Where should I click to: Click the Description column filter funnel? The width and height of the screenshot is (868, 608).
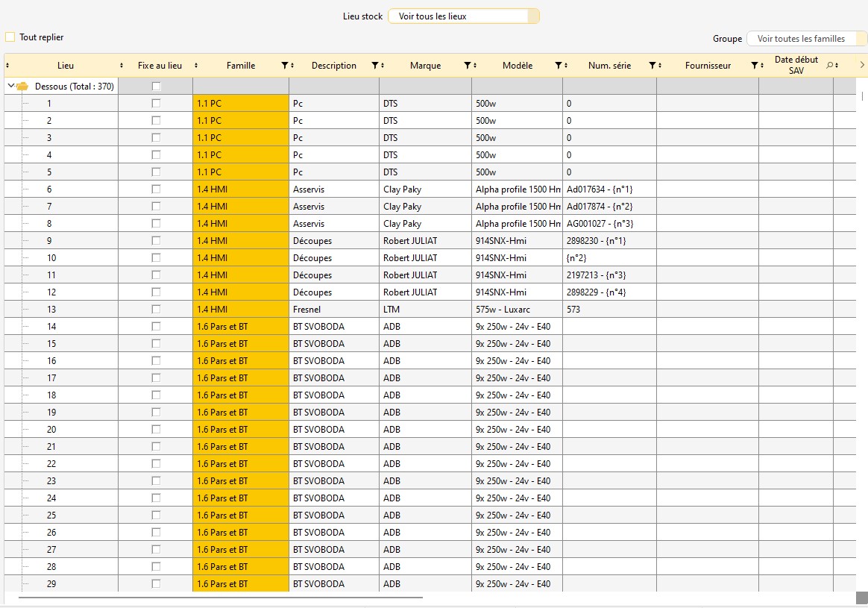click(374, 66)
